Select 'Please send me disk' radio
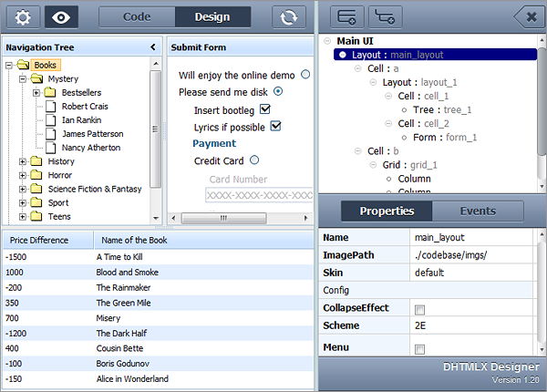The width and height of the screenshot is (547, 392). pos(278,91)
